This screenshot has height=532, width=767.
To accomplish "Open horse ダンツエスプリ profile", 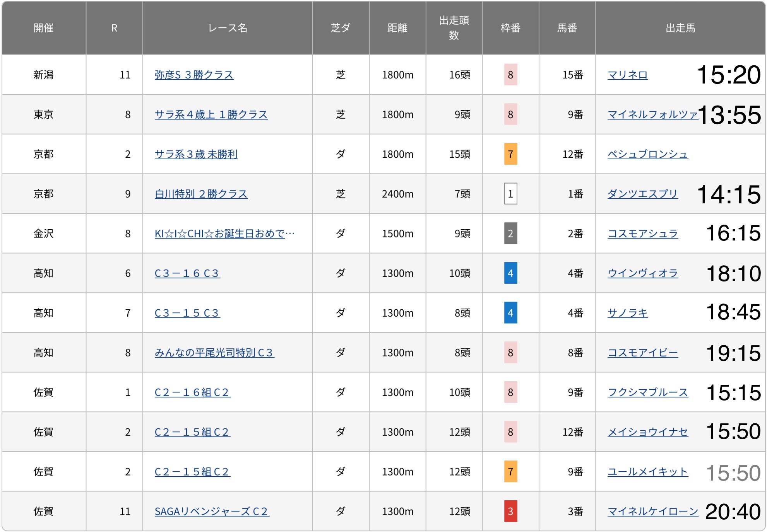I will (642, 194).
